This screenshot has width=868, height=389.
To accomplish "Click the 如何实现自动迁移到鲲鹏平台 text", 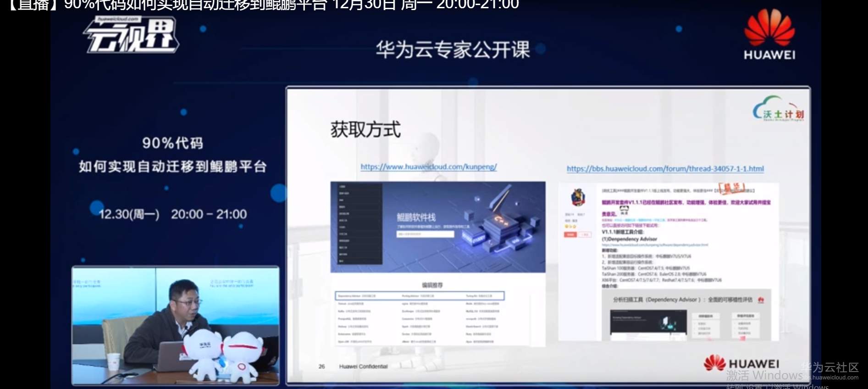I will point(173,167).
